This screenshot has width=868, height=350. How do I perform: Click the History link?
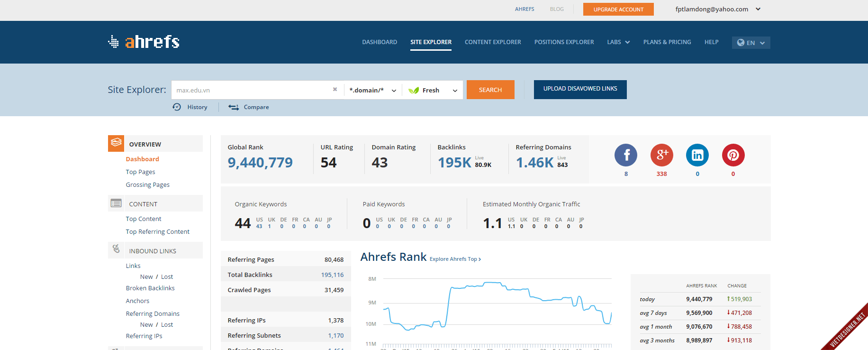(197, 107)
